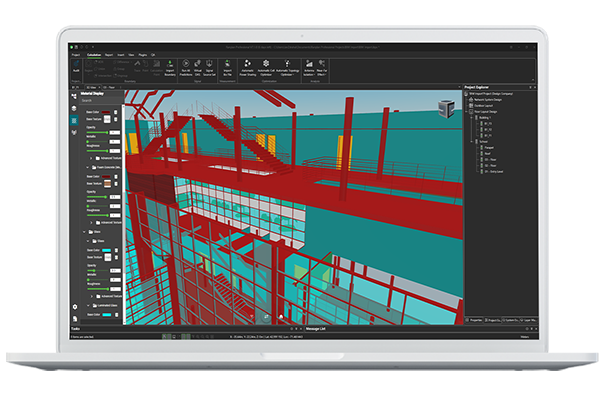The image size is (604, 394).
Task: Select the layers icon in left sidebar
Action: click(74, 109)
